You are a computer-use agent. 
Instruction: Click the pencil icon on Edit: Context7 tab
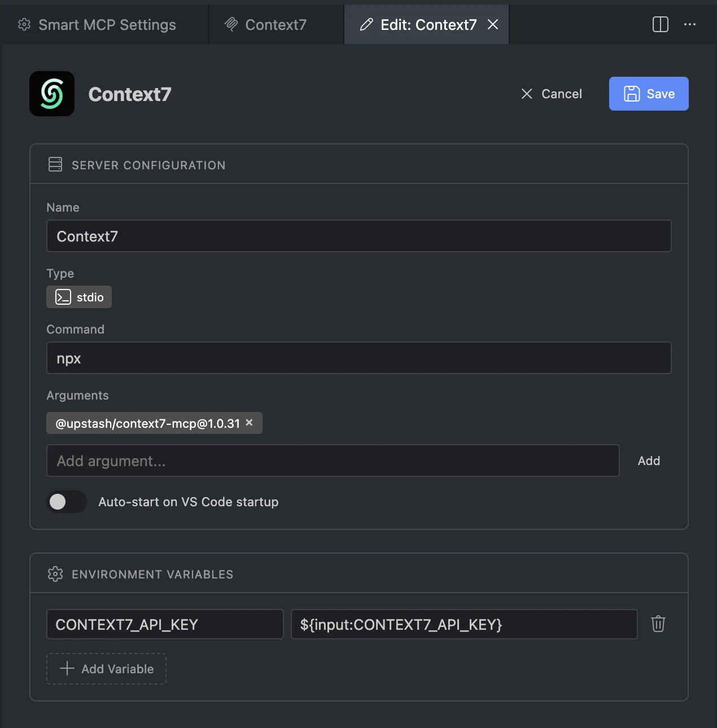pos(366,24)
